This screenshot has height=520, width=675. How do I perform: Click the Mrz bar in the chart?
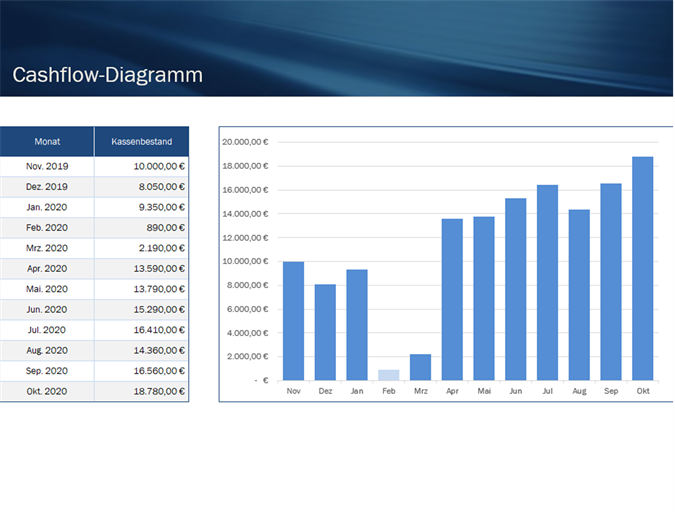tap(421, 367)
